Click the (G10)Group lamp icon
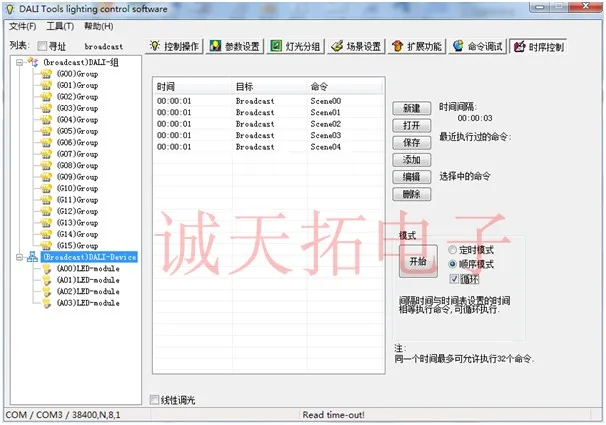This screenshot has width=606, height=425. tap(46, 189)
